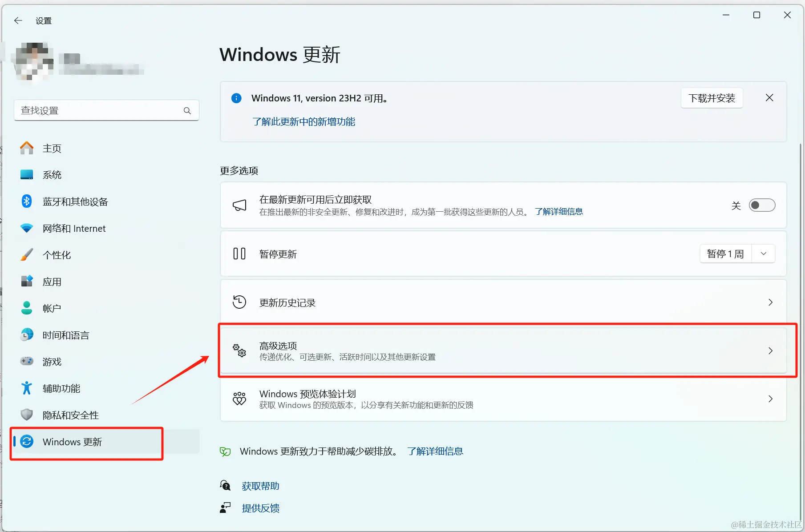Click the Insider Program hearts icon
This screenshot has height=532, width=805.
click(239, 399)
